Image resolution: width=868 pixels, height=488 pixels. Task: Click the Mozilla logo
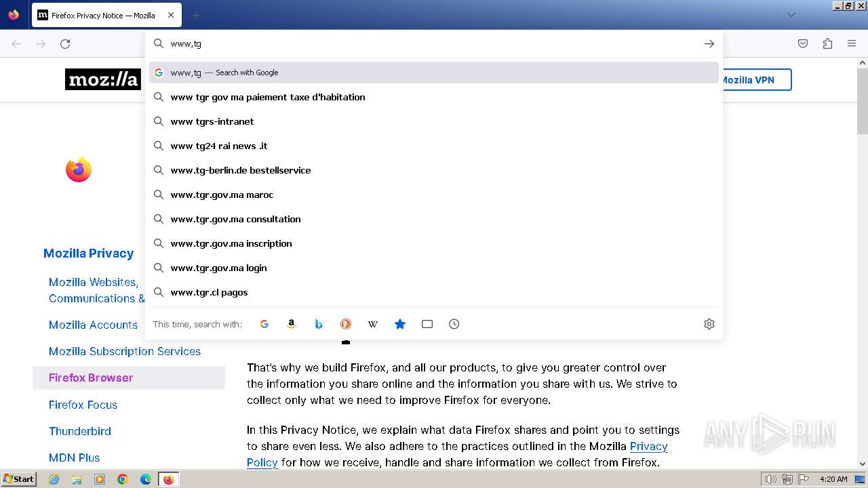102,79
